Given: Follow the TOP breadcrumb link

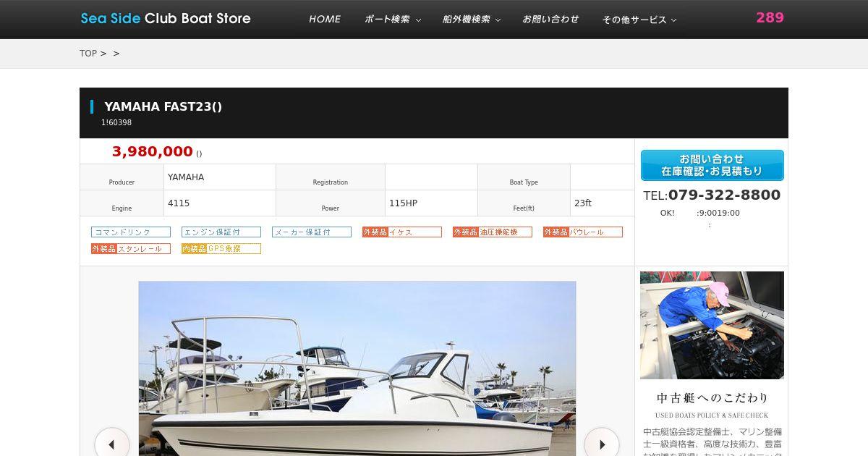Looking at the screenshot, I should click(88, 54).
